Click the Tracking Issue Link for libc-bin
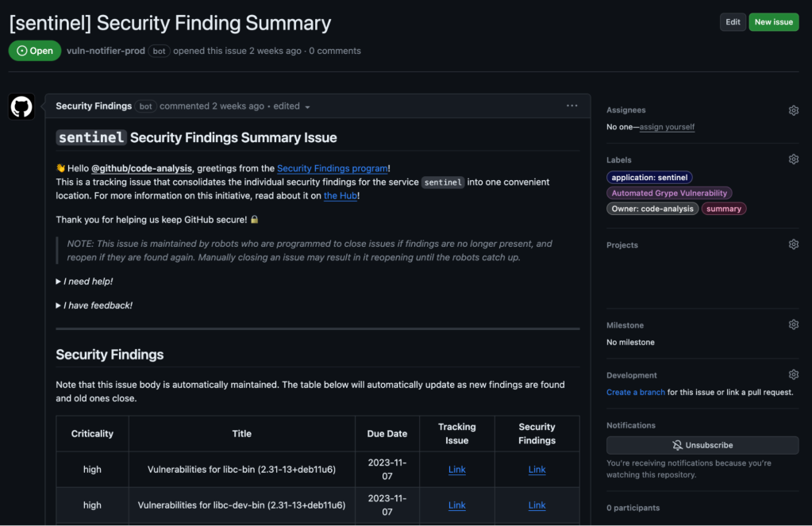The height and width of the screenshot is (526, 812). click(456, 469)
